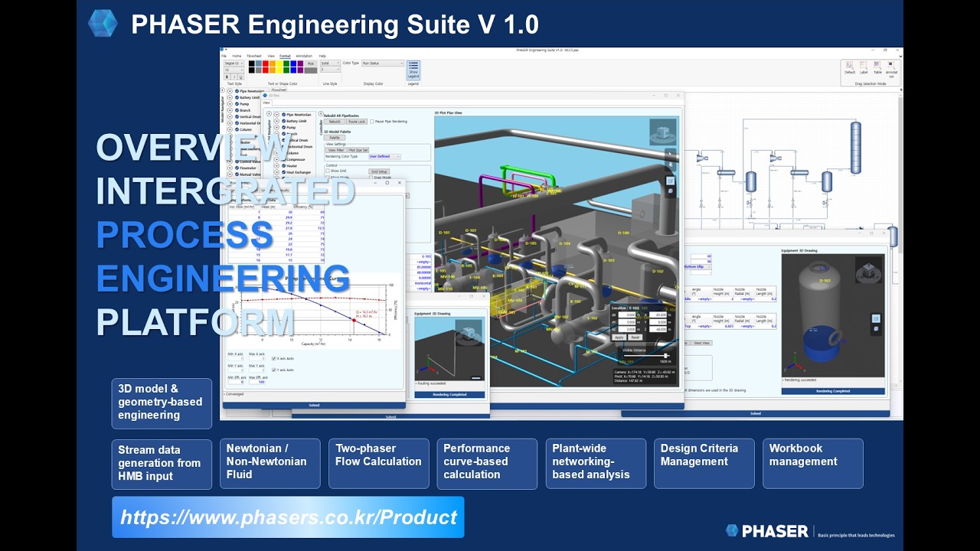Uncheck Manual Valve in main Model Navigator
This screenshot has height=551, width=980.
click(237, 174)
